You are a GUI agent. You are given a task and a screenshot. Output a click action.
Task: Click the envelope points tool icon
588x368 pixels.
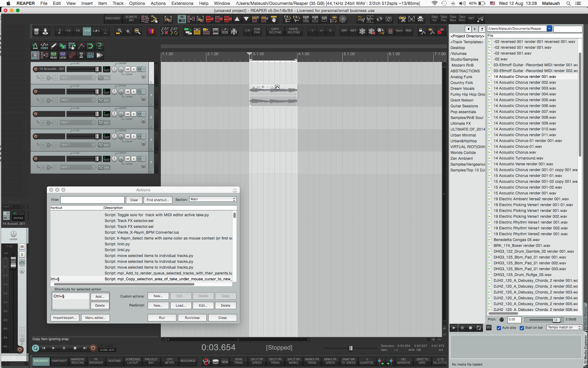pos(81,46)
